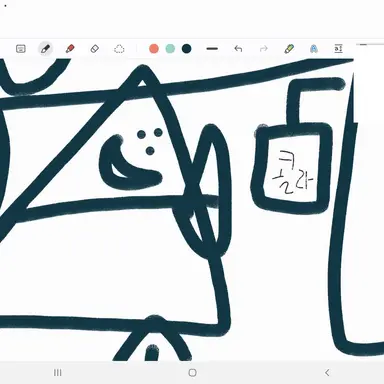Select the Lasso selection tool
The width and height of the screenshot is (384, 384).
(x=119, y=49)
